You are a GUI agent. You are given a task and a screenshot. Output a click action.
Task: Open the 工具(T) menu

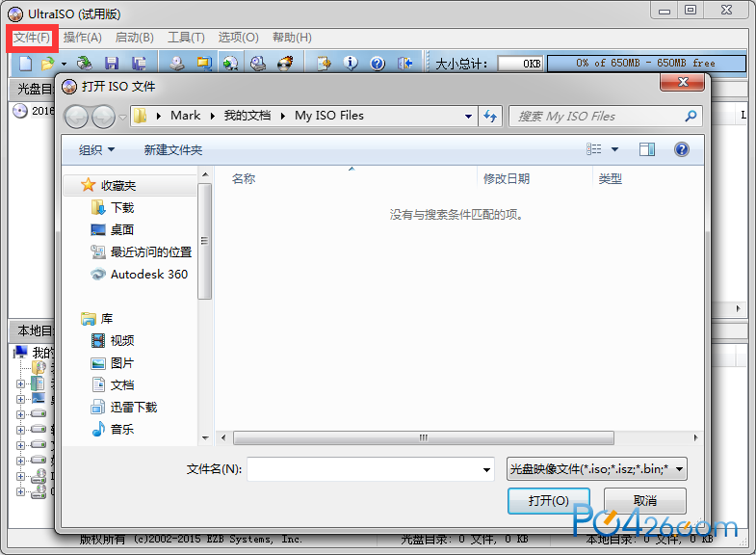[x=186, y=38]
